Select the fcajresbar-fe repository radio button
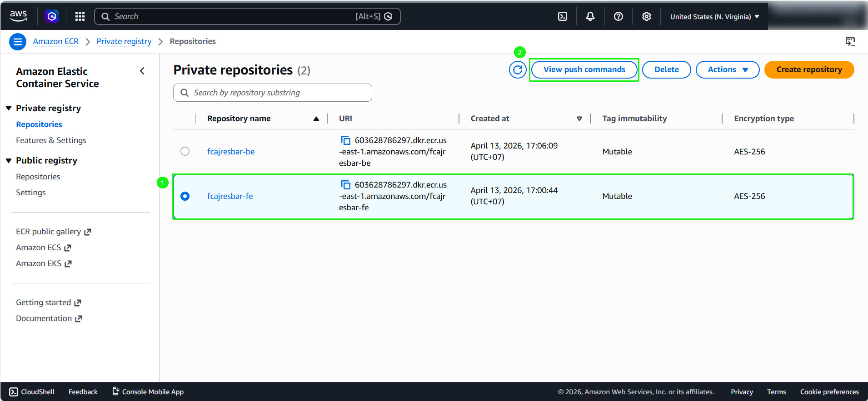Image resolution: width=868 pixels, height=401 pixels. tap(185, 196)
